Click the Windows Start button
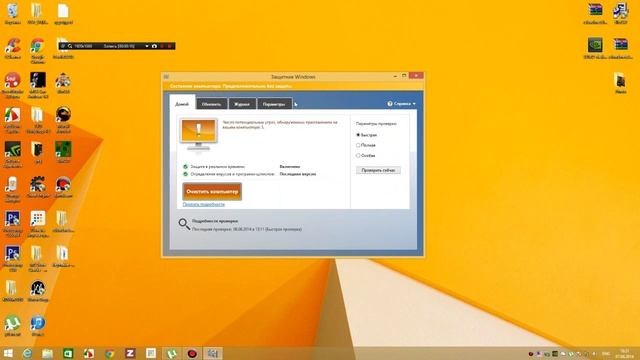Screen dimensions: 640x360 [x=8, y=353]
